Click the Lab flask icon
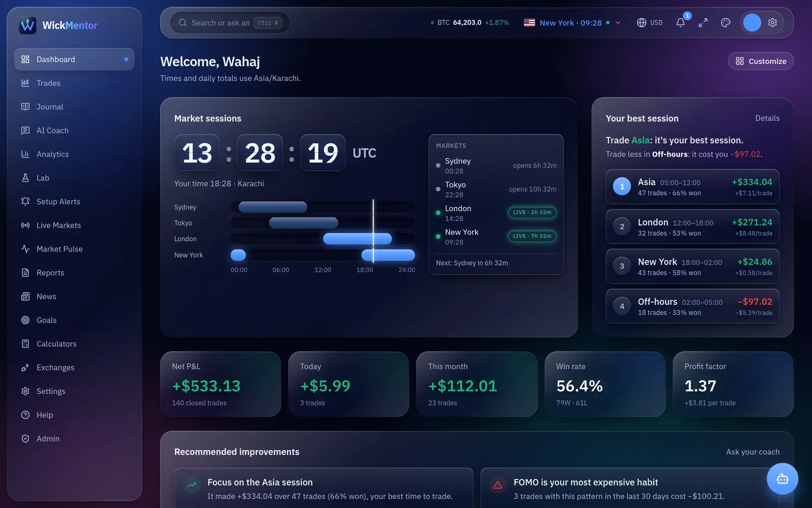Image resolution: width=812 pixels, height=508 pixels. 25,178
